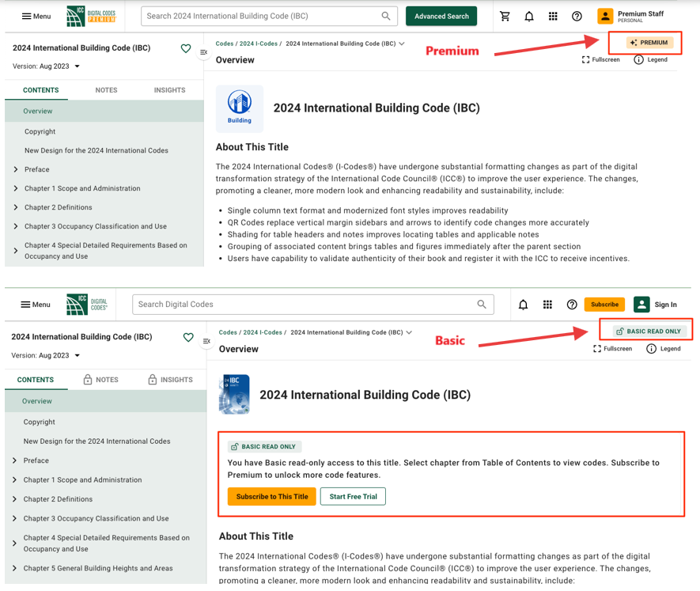
Task: Open notifications bell in Premium header
Action: [529, 17]
